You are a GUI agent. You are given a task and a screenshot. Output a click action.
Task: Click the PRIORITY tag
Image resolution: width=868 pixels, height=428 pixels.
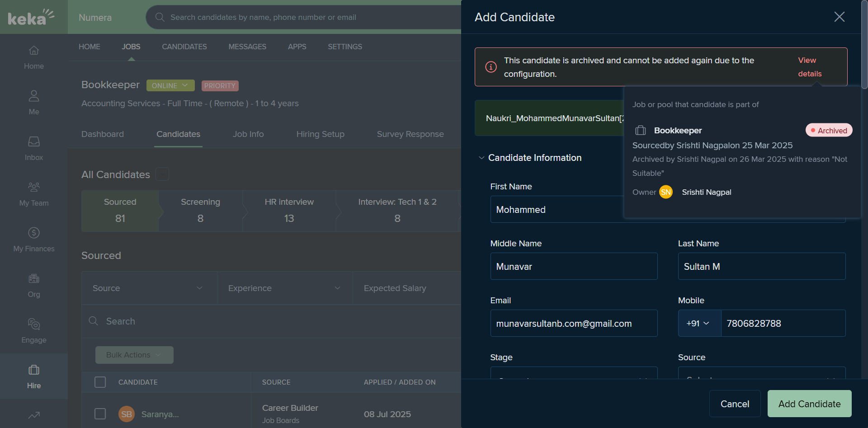tap(220, 85)
